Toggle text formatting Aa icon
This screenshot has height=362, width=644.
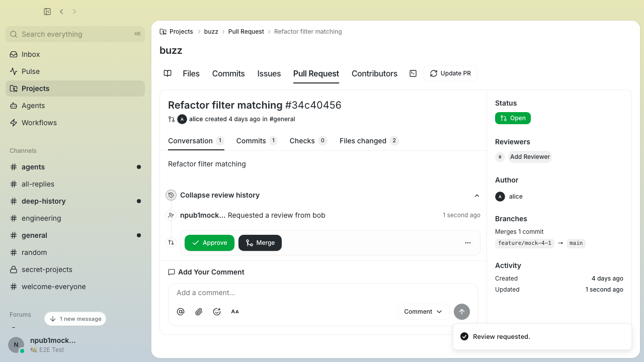pos(235,312)
